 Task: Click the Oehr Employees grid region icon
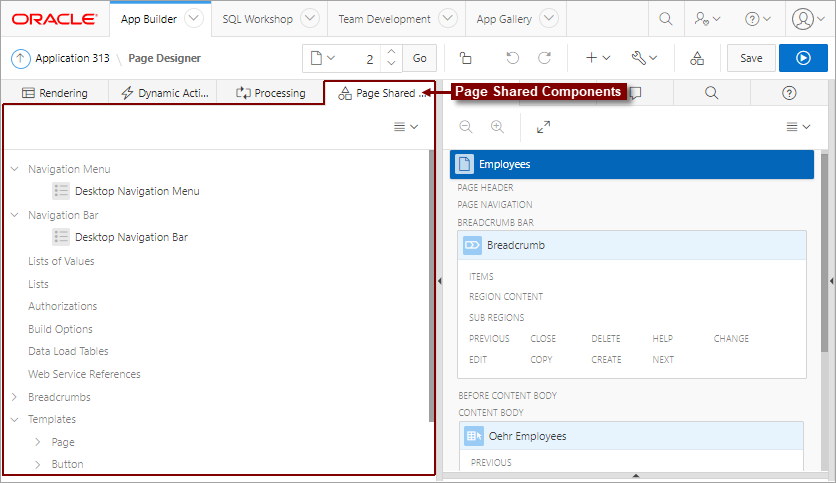pos(473,436)
